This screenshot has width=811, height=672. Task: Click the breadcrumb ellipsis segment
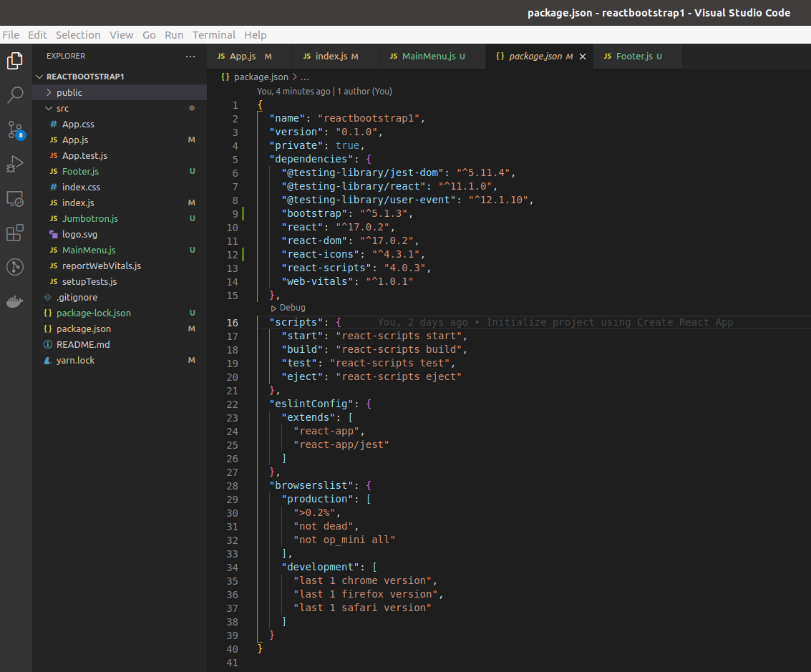coord(305,77)
